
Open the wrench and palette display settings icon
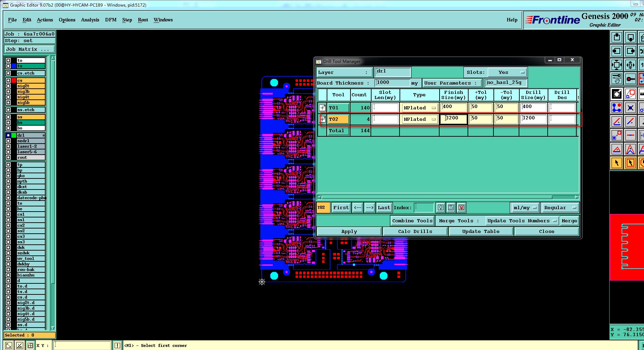coord(617,79)
